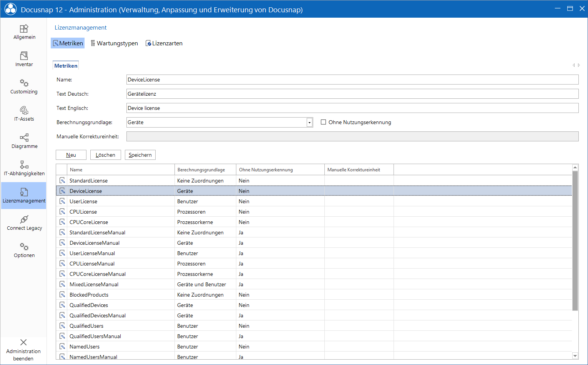The height and width of the screenshot is (365, 588).
Task: Select the Metriken panel tab
Action: tap(66, 66)
